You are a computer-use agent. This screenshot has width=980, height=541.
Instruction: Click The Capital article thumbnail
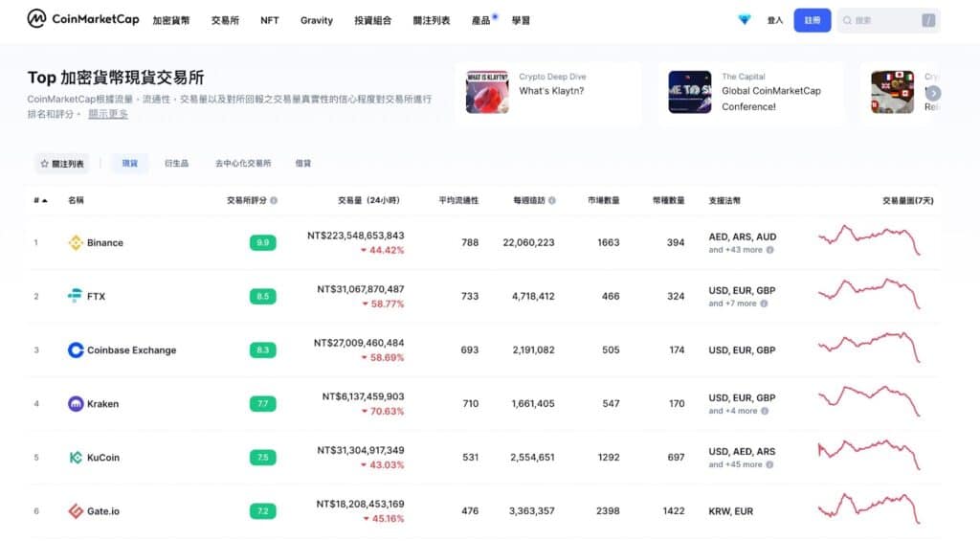coord(690,92)
